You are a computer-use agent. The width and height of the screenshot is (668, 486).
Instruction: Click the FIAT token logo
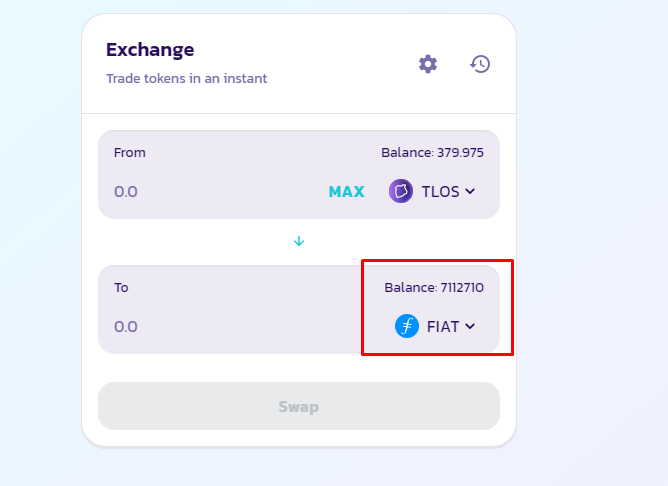point(407,326)
